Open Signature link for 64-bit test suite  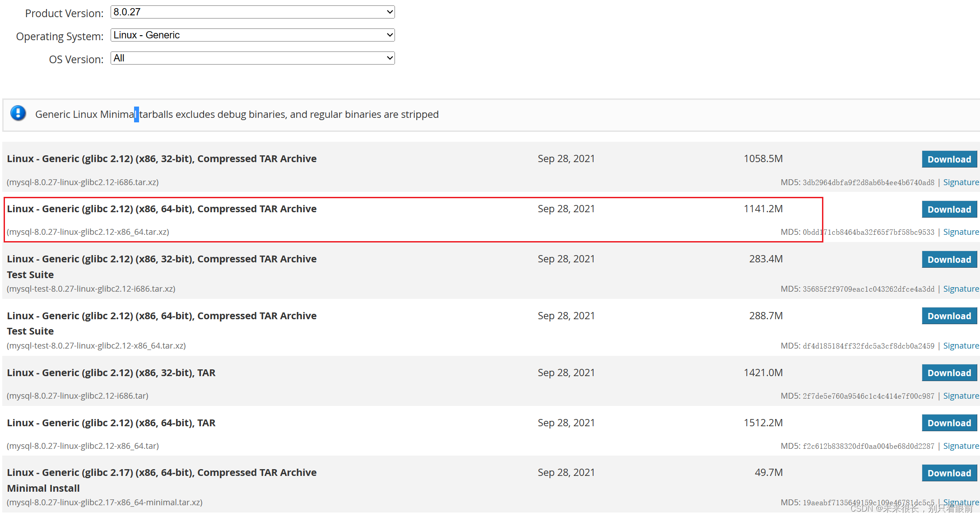(x=961, y=346)
